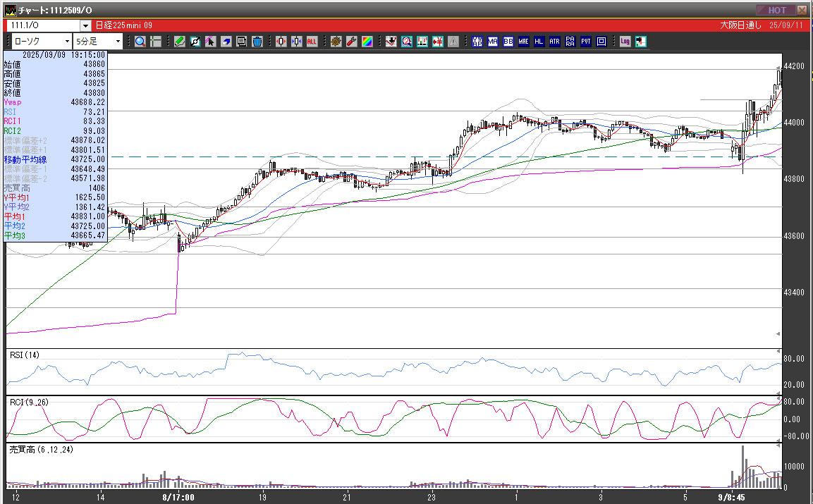813x504 pixels.
Task: Select the arrow pointer tool
Action: coord(211,42)
